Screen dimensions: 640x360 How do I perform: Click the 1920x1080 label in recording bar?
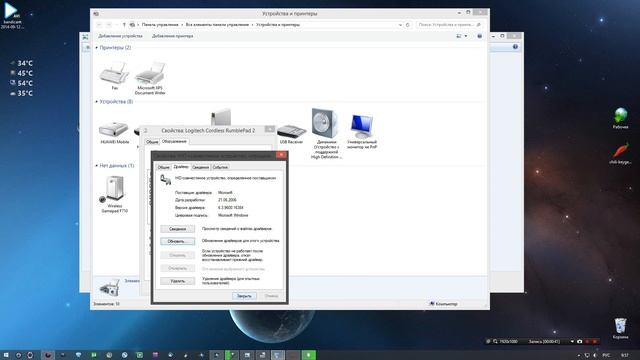tap(509, 341)
